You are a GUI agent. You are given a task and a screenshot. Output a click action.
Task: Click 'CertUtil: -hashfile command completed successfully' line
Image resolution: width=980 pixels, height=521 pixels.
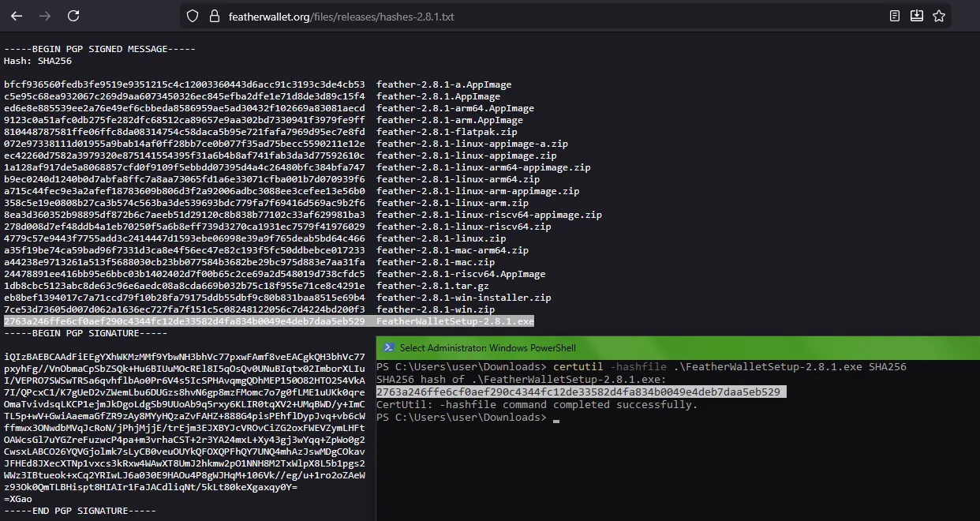[x=537, y=404]
